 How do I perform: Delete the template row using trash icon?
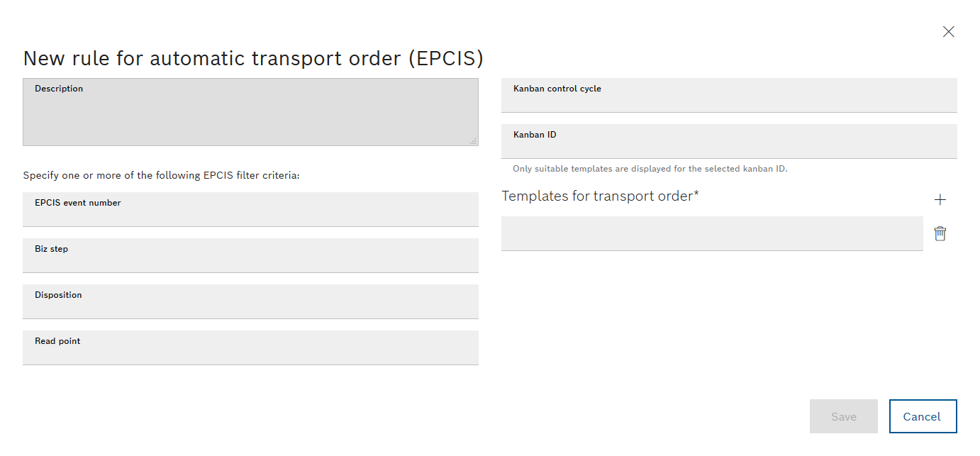[940, 233]
